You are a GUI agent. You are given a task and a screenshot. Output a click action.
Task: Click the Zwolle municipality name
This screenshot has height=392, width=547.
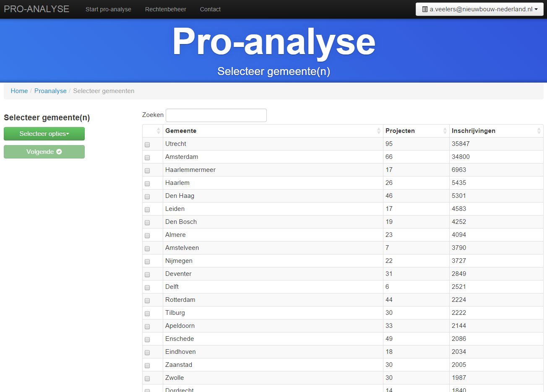pos(175,378)
